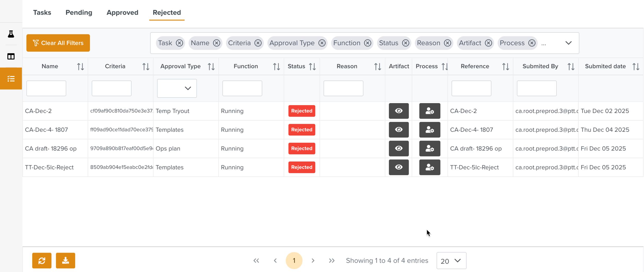Viewport: 644px width, 272px height.
Task: Open the 20 rows-per-page dropdown
Action: [451, 261]
